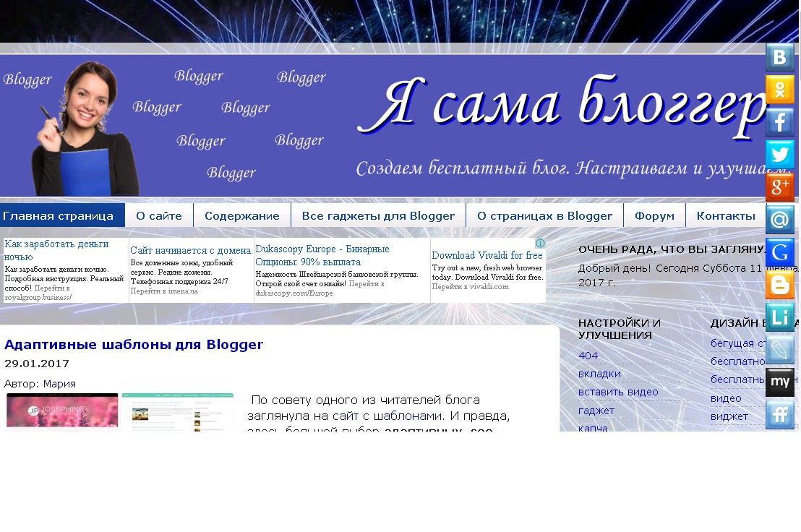Open author Мария profile link
The width and height of the screenshot is (801, 532).
pyautogui.click(x=59, y=383)
